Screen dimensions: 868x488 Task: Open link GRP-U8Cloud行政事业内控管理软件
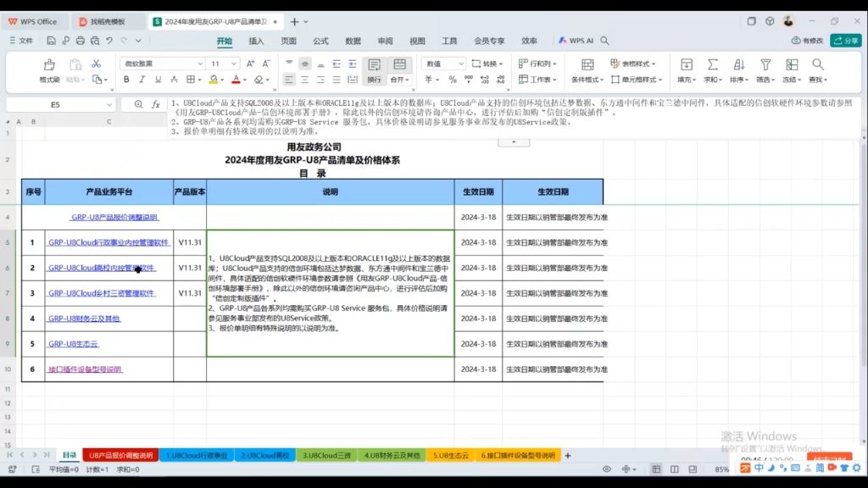pyautogui.click(x=108, y=242)
